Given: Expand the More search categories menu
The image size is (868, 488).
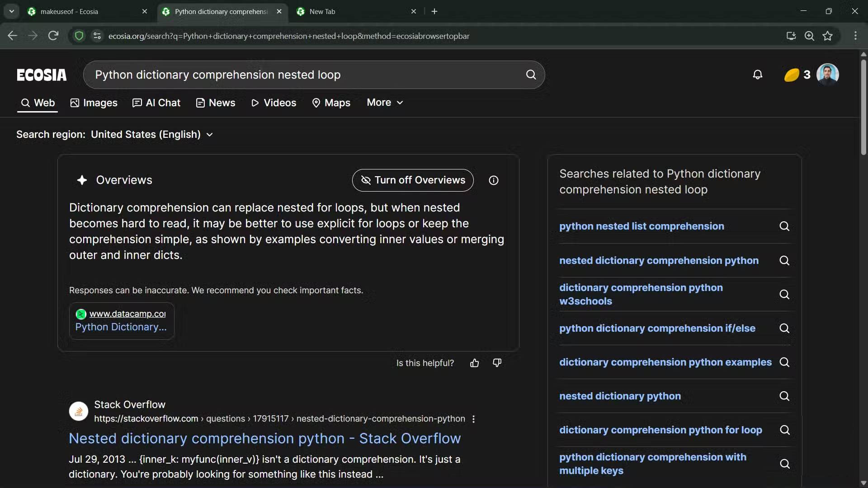Looking at the screenshot, I should click(385, 103).
